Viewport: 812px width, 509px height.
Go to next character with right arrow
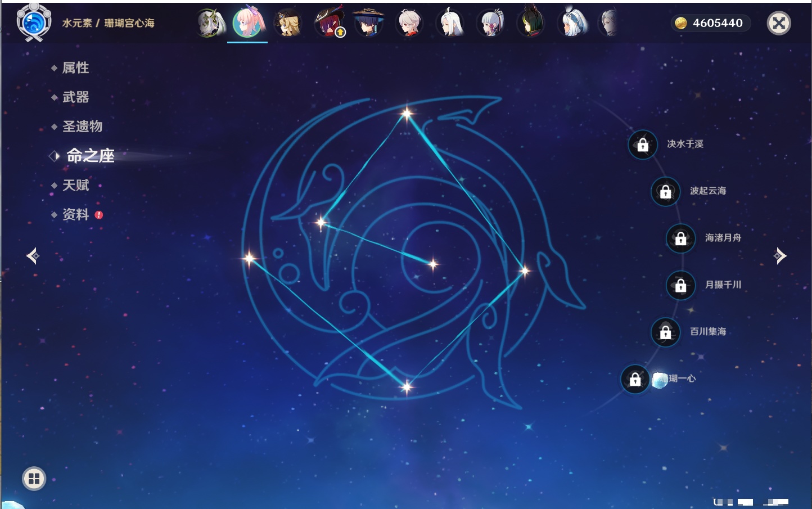pyautogui.click(x=779, y=256)
